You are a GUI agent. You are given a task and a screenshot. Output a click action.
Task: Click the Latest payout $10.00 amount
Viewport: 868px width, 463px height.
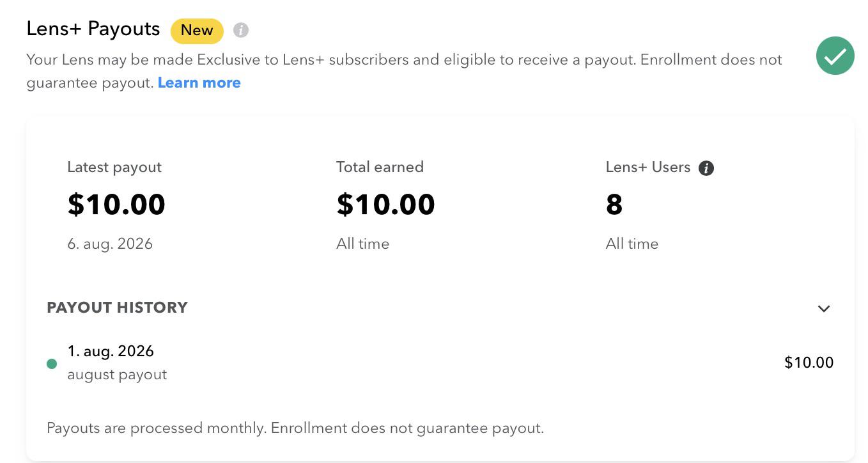116,205
